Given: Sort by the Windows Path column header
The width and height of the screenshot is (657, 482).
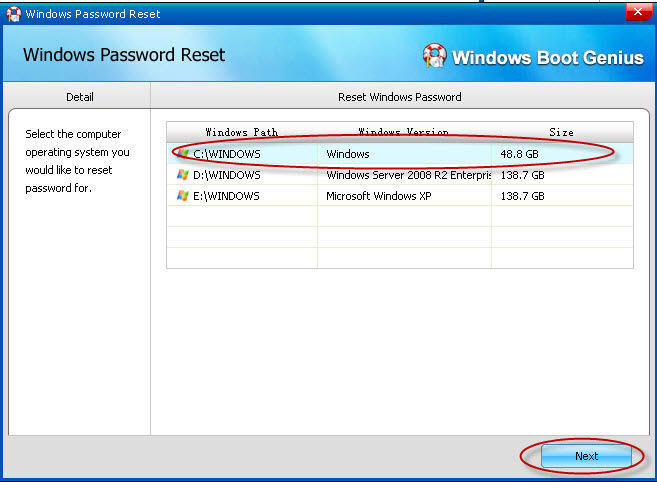Looking at the screenshot, I should tap(241, 132).
